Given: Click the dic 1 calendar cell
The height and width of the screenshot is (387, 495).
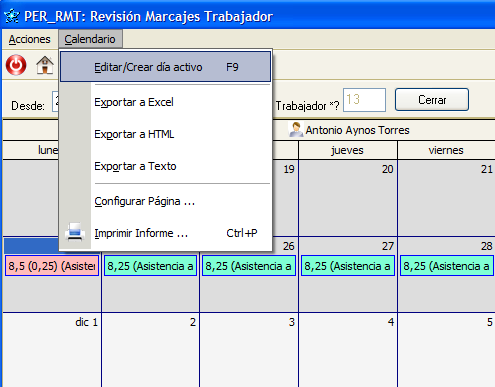Looking at the screenshot, I should tap(52, 350).
